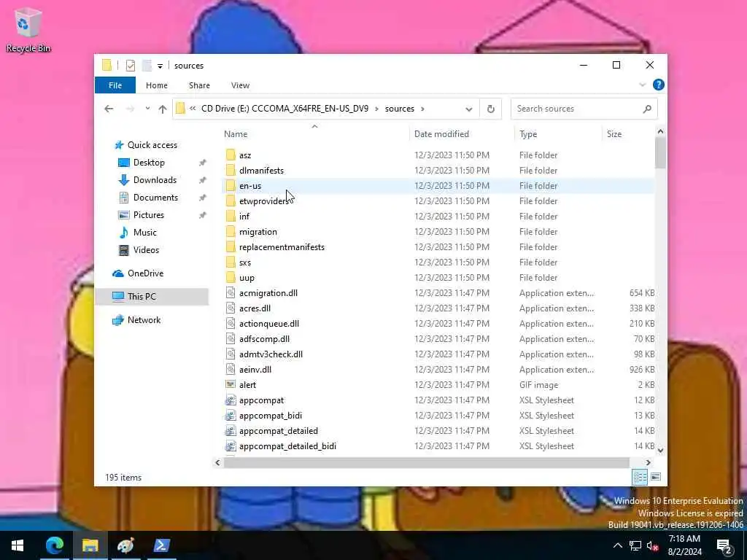747x560 pixels.
Task: Select the actionqueue.dll file
Action: [269, 323]
